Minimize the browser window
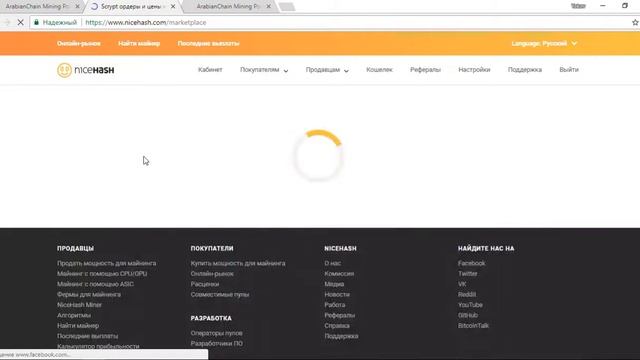Viewport: 640px width, 360px height. 602,6
